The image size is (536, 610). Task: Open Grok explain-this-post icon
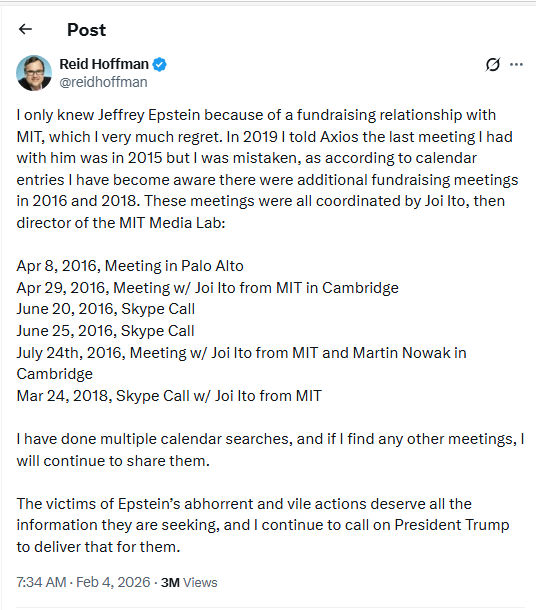[492, 64]
